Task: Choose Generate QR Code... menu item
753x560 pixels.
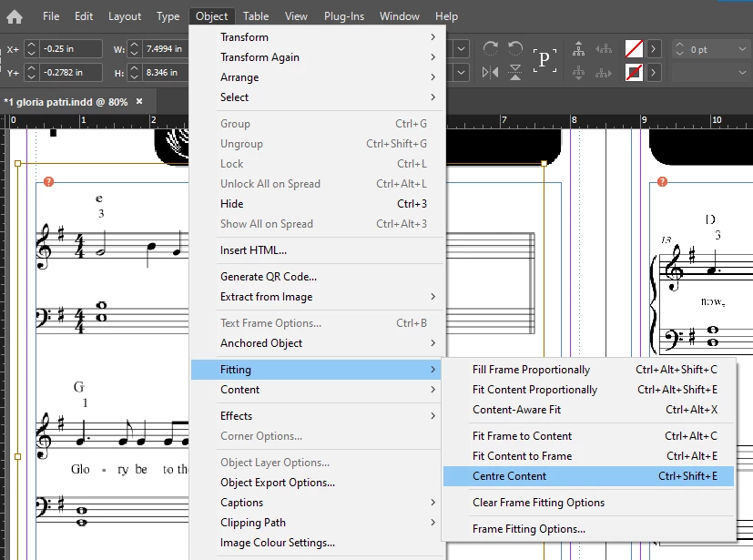Action: (x=317, y=277)
